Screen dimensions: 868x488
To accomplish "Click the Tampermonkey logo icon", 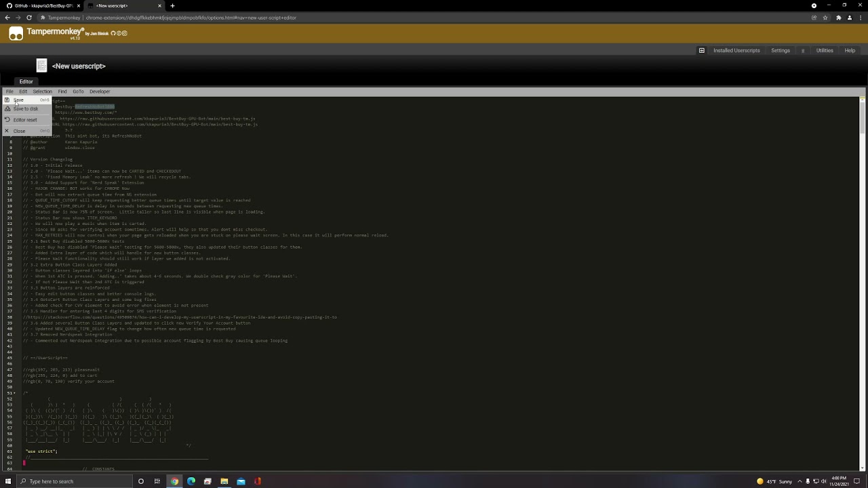I will pos(16,34).
